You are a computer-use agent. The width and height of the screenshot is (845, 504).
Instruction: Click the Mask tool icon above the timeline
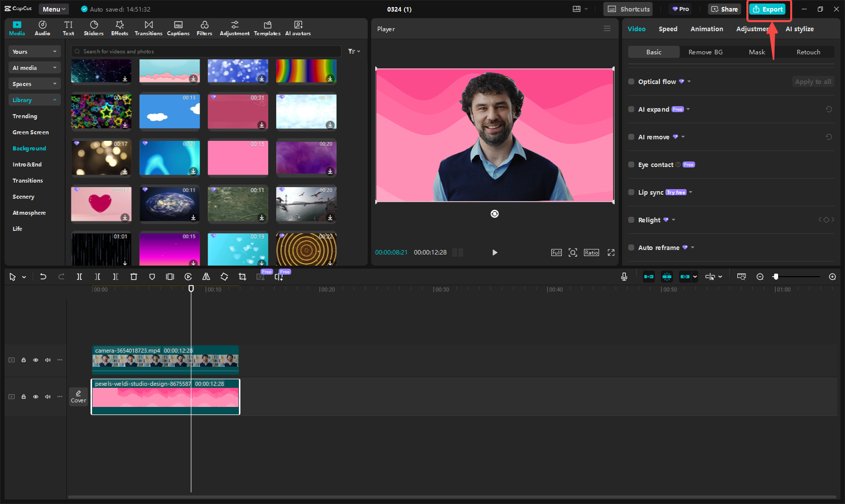coord(151,276)
